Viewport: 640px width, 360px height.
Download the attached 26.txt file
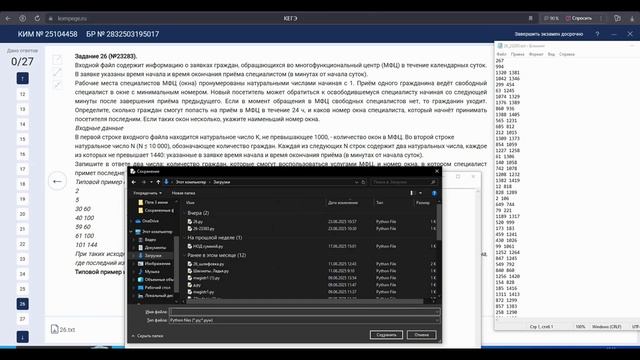[x=63, y=329]
